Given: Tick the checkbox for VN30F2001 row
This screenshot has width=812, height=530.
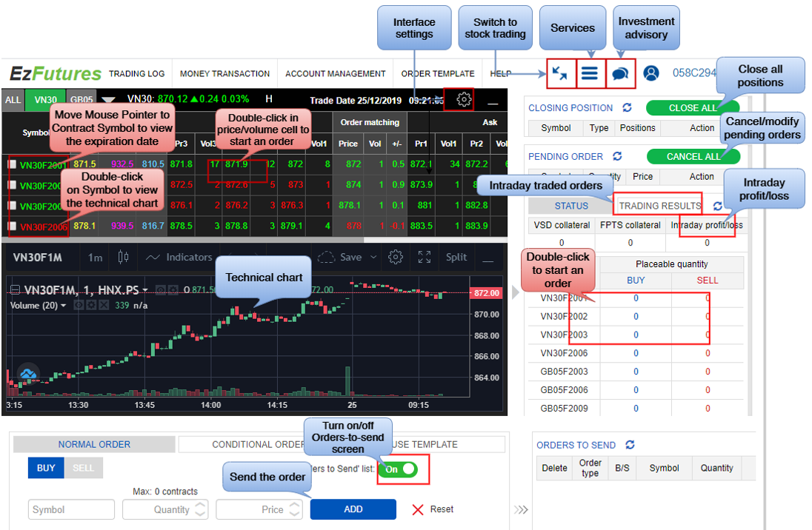Looking at the screenshot, I should (x=12, y=164).
